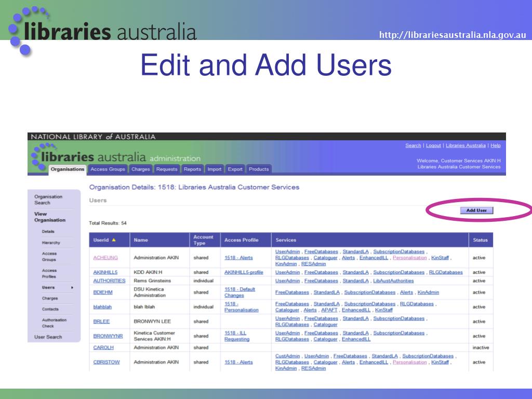Open the blahblah user record

[102, 307]
